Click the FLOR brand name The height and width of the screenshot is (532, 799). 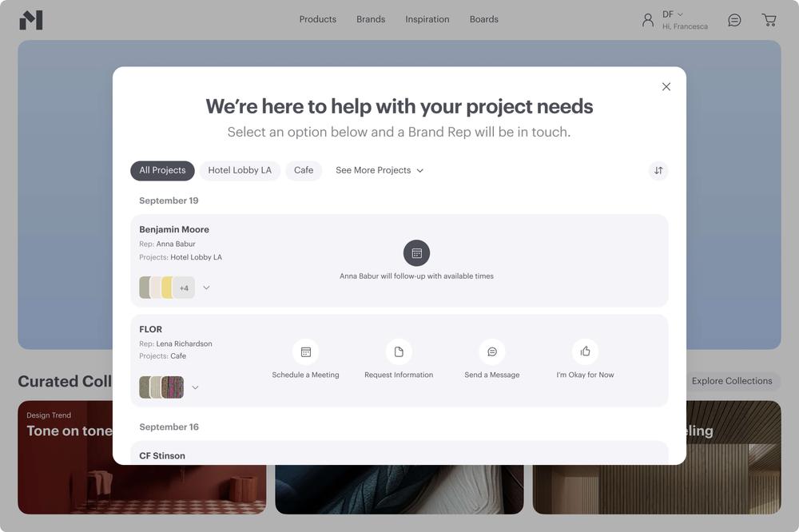(x=150, y=329)
